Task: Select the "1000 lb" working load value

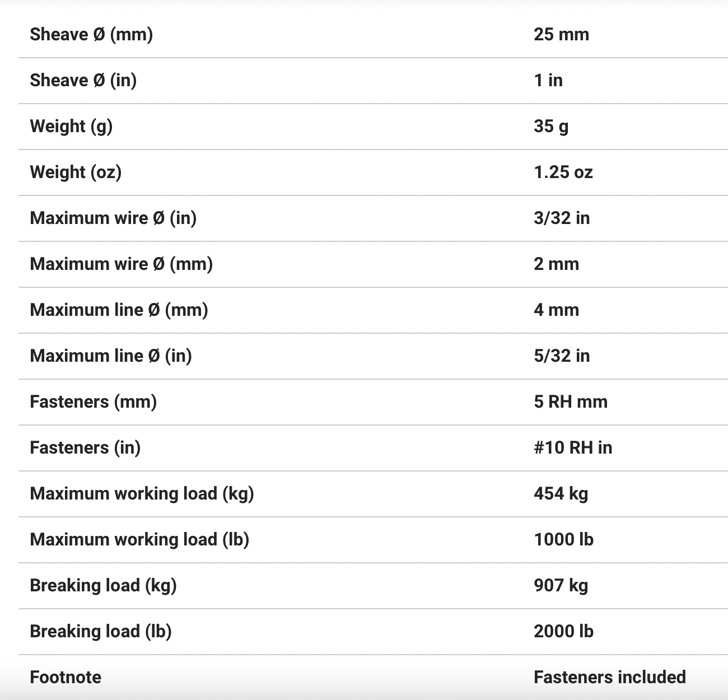Action: tap(563, 539)
